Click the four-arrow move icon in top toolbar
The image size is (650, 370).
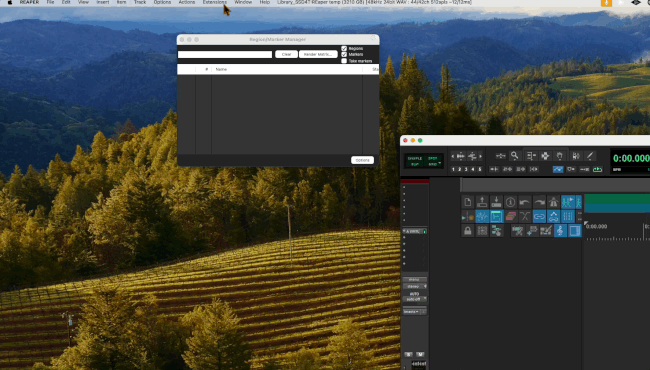point(545,156)
